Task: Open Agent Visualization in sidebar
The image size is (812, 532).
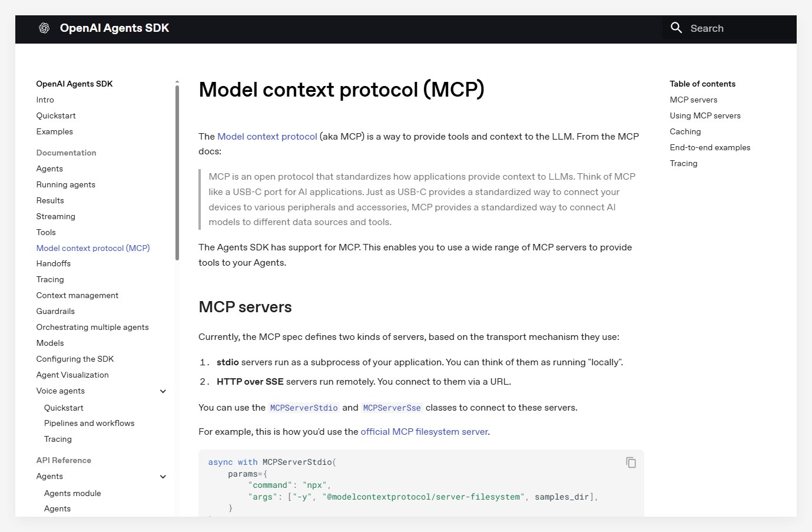Action: click(72, 375)
